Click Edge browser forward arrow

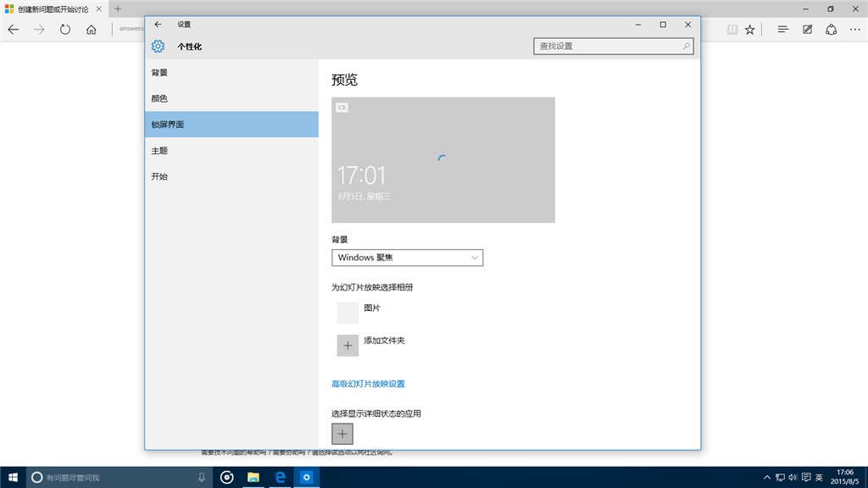(39, 30)
